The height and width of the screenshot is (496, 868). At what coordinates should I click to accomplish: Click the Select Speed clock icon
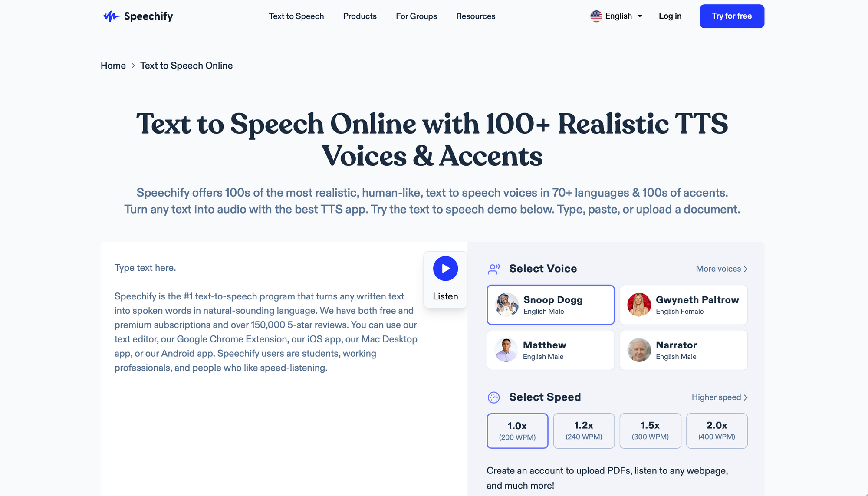click(x=493, y=397)
